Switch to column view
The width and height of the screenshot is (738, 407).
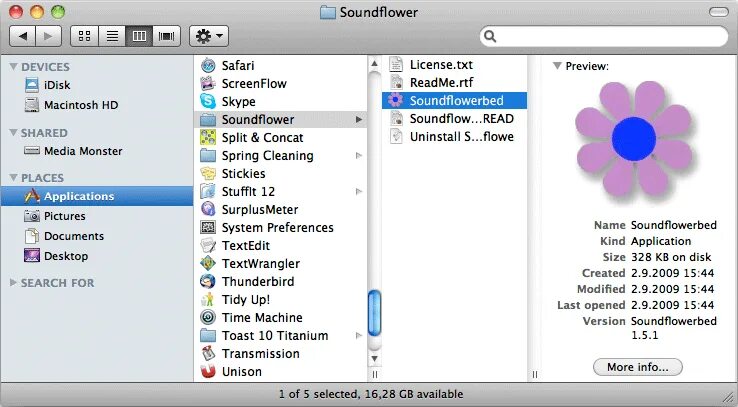(x=139, y=36)
